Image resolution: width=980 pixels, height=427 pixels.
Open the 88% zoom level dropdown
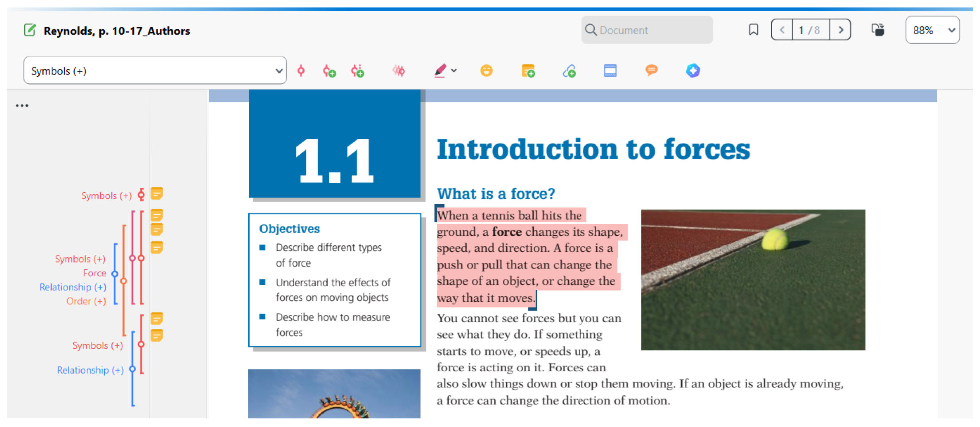coord(932,30)
